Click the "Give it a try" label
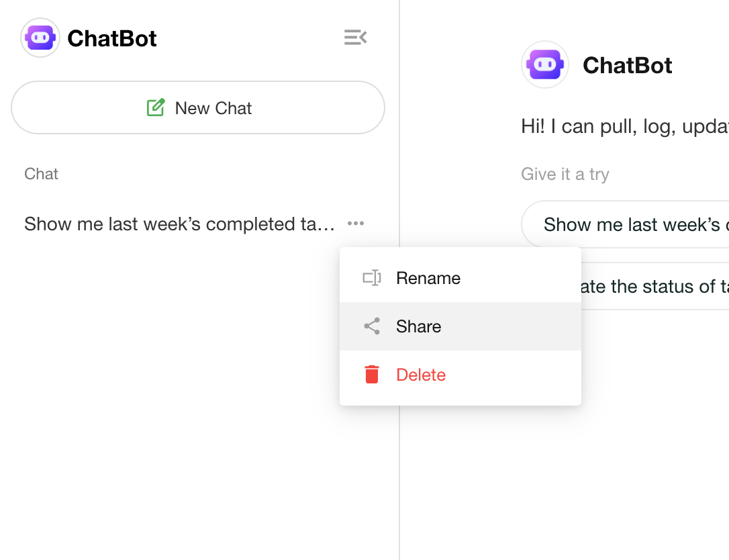 (x=565, y=175)
